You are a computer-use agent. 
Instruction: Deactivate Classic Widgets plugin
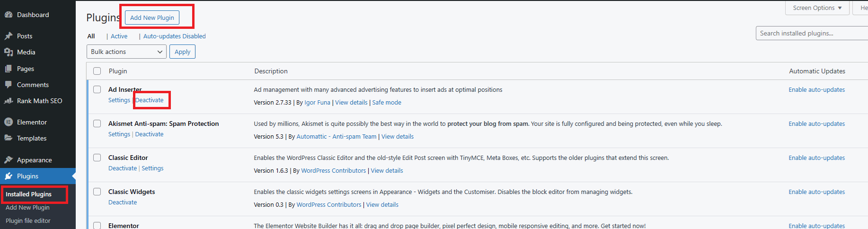click(x=123, y=202)
